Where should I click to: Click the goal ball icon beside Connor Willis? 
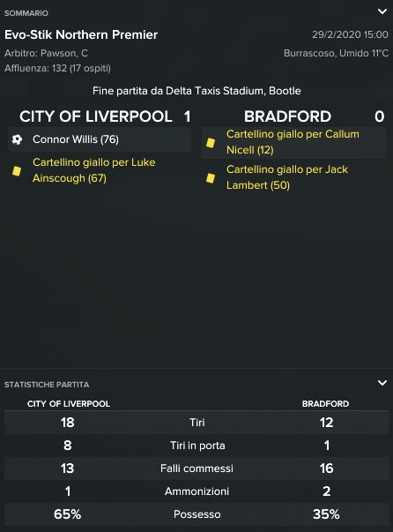(x=17, y=139)
